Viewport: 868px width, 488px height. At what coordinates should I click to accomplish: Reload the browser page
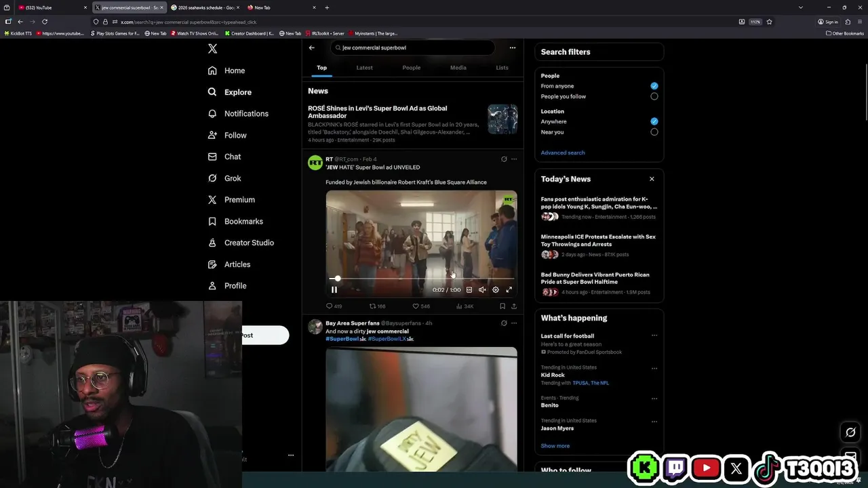coord(45,22)
